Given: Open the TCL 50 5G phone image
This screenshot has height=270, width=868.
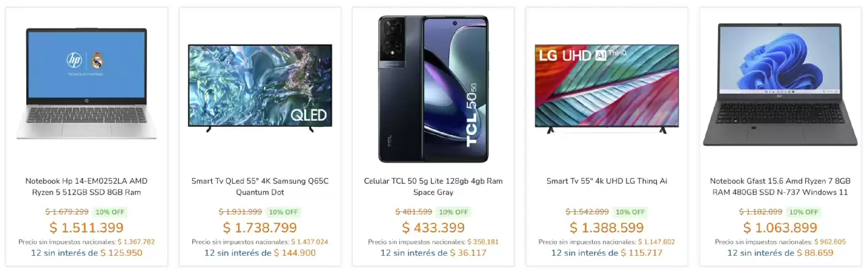Looking at the screenshot, I should [433, 89].
